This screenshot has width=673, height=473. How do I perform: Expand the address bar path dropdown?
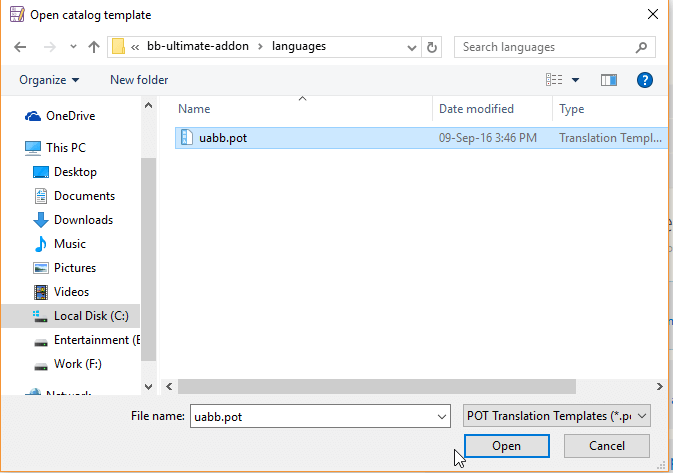(x=410, y=47)
